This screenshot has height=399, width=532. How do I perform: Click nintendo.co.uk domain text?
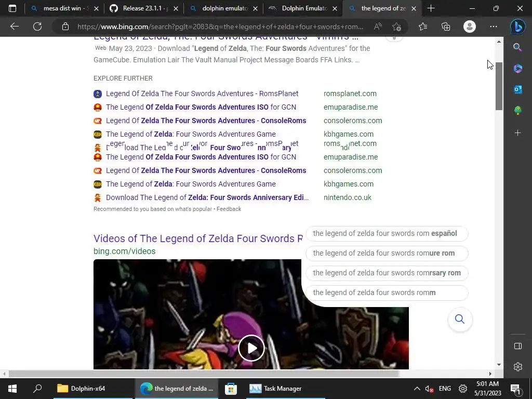[348, 197]
